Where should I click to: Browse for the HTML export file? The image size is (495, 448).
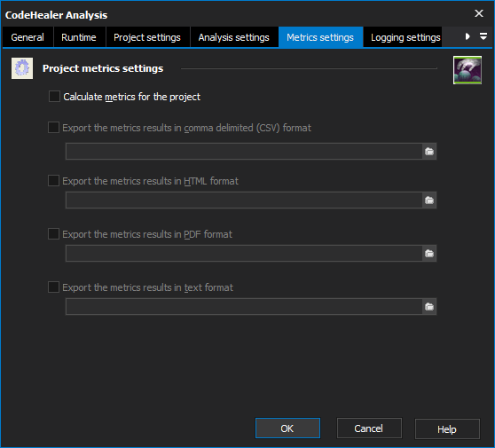tap(429, 200)
